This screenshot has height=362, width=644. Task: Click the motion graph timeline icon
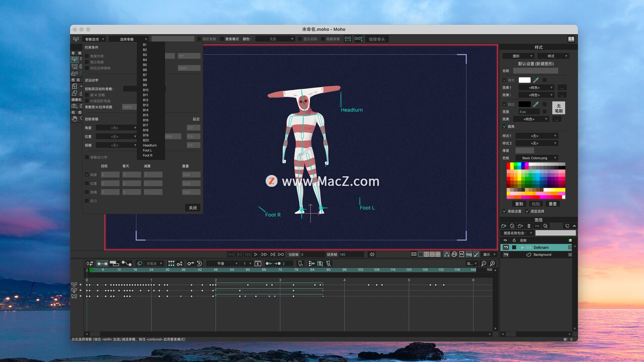126,263
